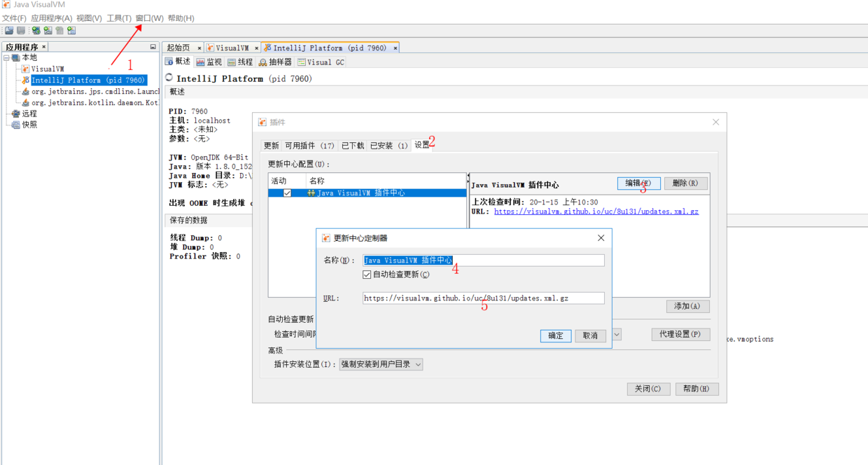The width and height of the screenshot is (868, 465).
Task: Minimize the 应用程序 panel with its corner icon
Action: coord(153,47)
